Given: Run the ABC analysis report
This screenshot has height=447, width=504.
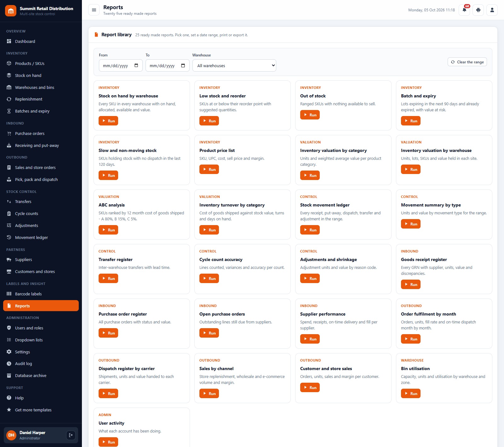Looking at the screenshot, I should [108, 230].
